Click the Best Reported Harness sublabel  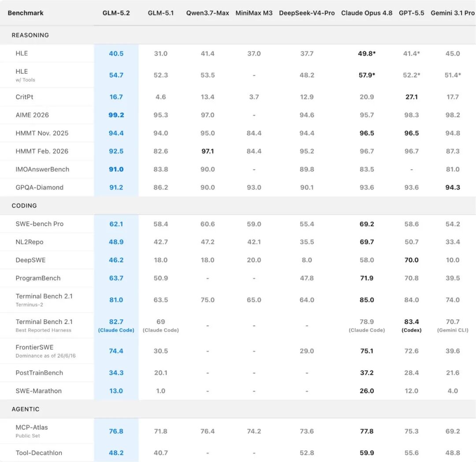43,330
